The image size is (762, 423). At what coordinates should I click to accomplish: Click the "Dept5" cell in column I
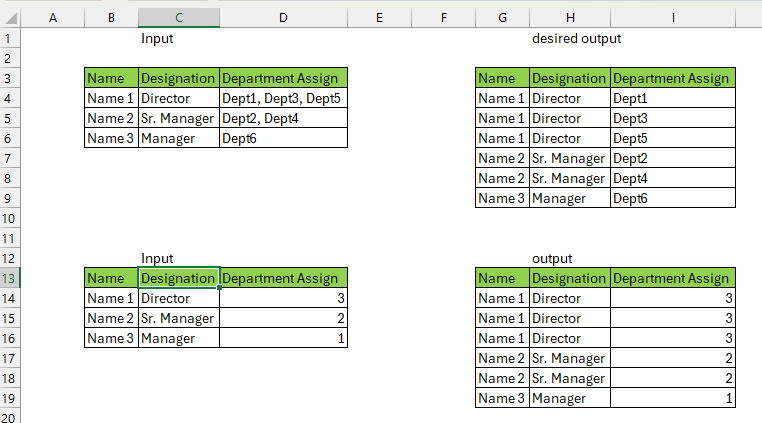673,138
